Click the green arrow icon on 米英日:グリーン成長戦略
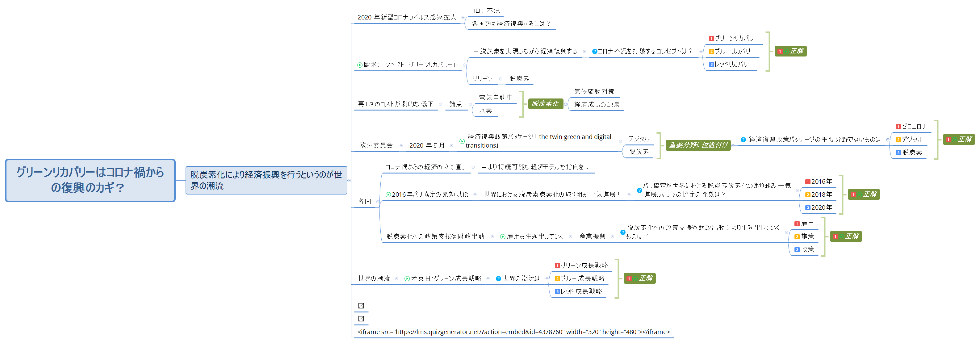Screen dimensions: 980x343 point(407,279)
